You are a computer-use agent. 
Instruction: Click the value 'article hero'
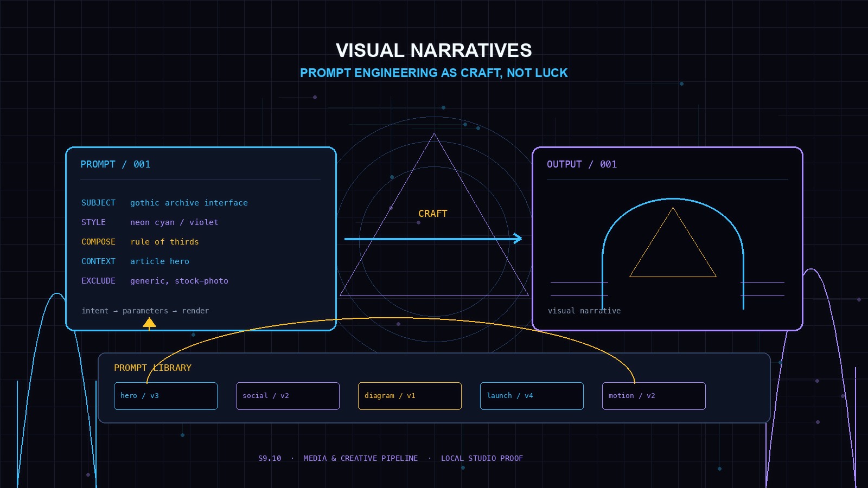point(159,261)
